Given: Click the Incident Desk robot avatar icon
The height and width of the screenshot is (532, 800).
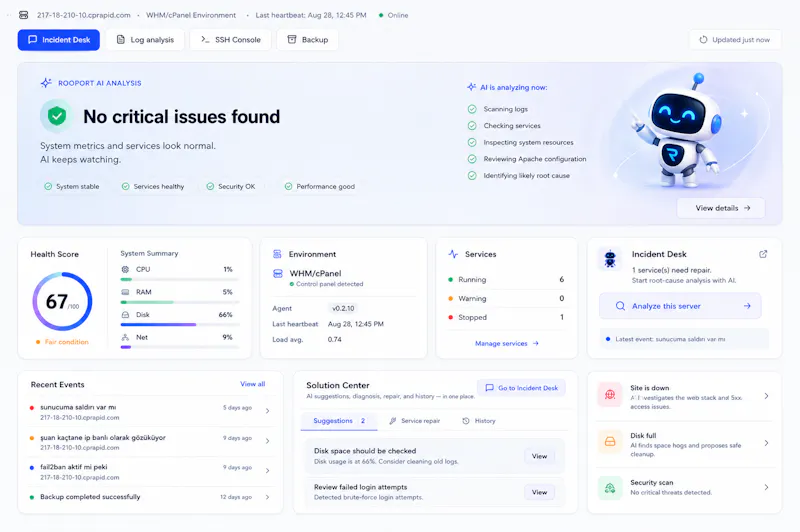Looking at the screenshot, I should [x=610, y=259].
